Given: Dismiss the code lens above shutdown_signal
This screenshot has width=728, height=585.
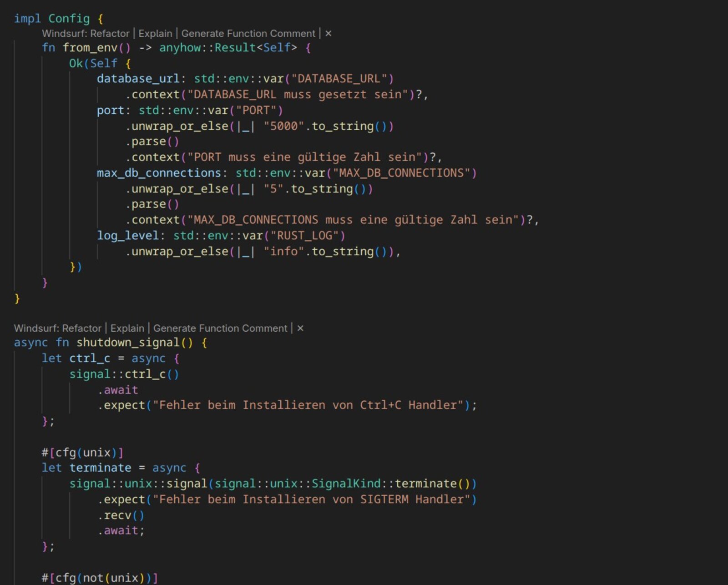Looking at the screenshot, I should (300, 328).
